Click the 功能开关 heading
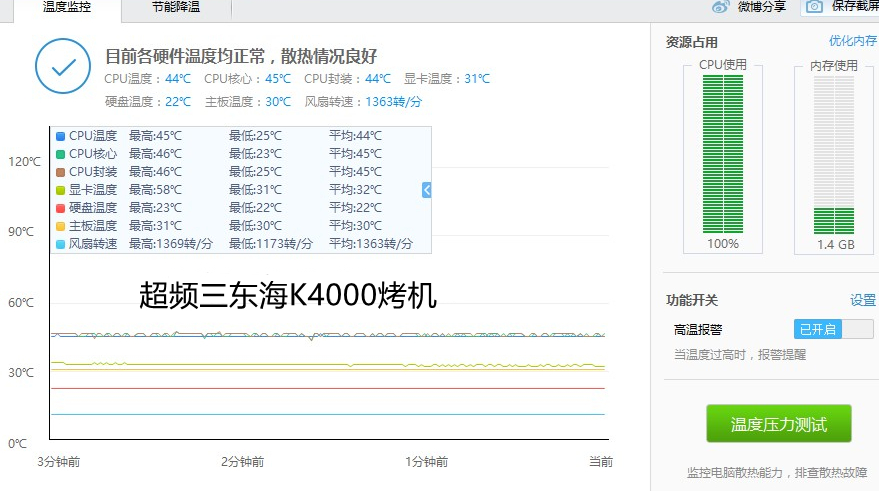Viewport: 879px width, 491px height. tap(692, 300)
